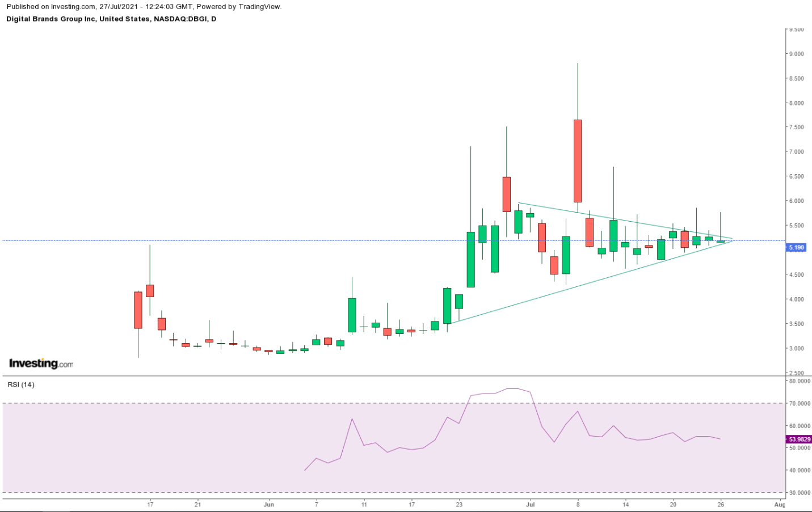The width and height of the screenshot is (812, 512).
Task: Click the 80.0000 RSI axis label
Action: pyautogui.click(x=800, y=382)
